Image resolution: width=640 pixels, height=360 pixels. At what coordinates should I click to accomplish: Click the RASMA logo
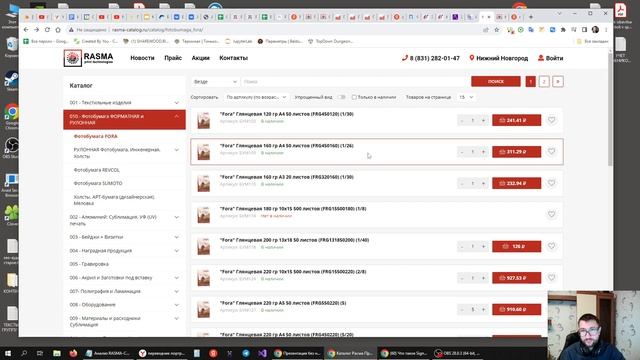point(89,58)
